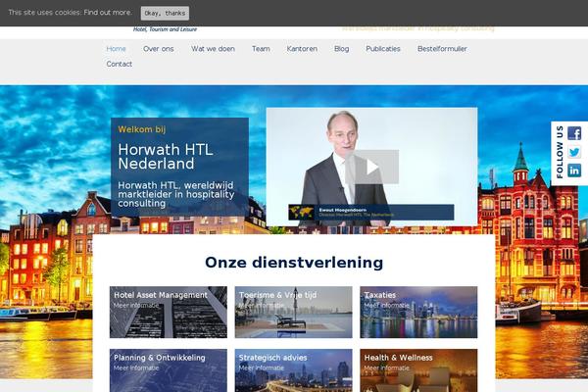
Task: Select the Team menu item
Action: tap(261, 49)
